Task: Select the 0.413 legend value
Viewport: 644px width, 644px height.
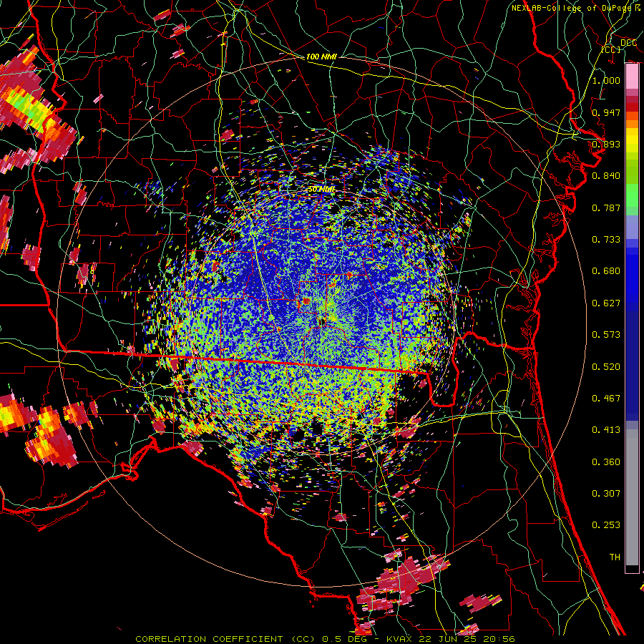Action: point(606,429)
